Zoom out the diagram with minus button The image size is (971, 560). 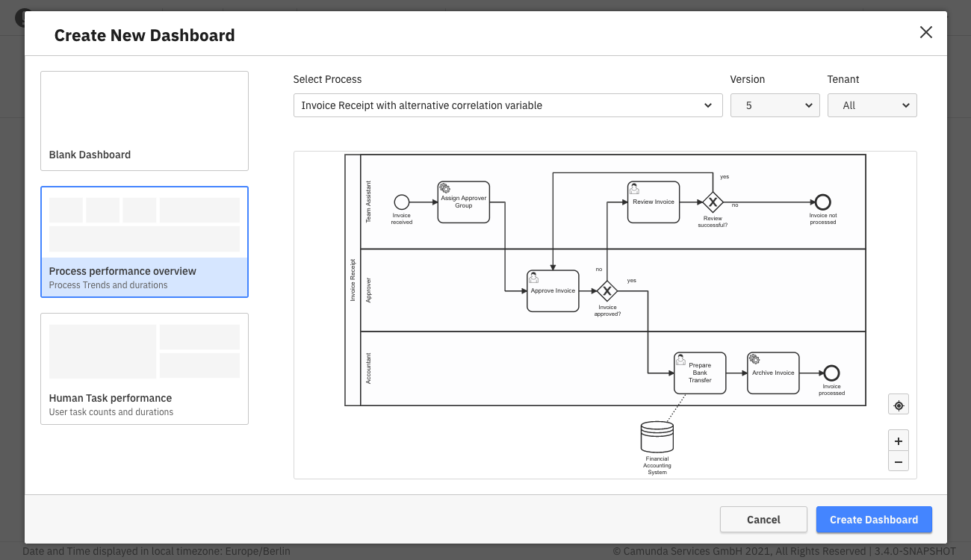point(899,461)
